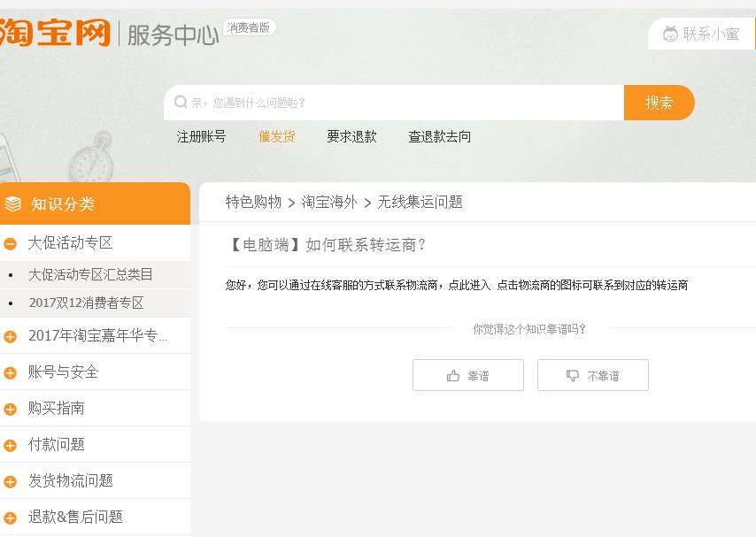Expand the 发货物流问题 category

[9, 480]
